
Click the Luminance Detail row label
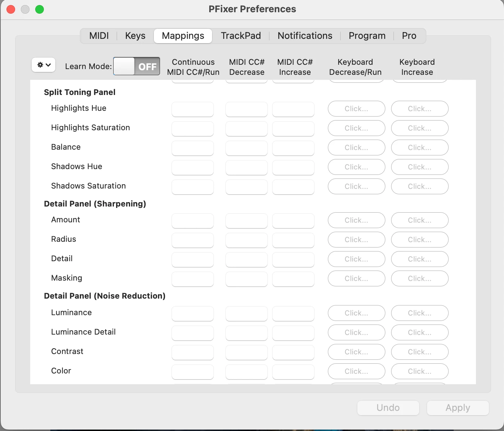(x=83, y=332)
